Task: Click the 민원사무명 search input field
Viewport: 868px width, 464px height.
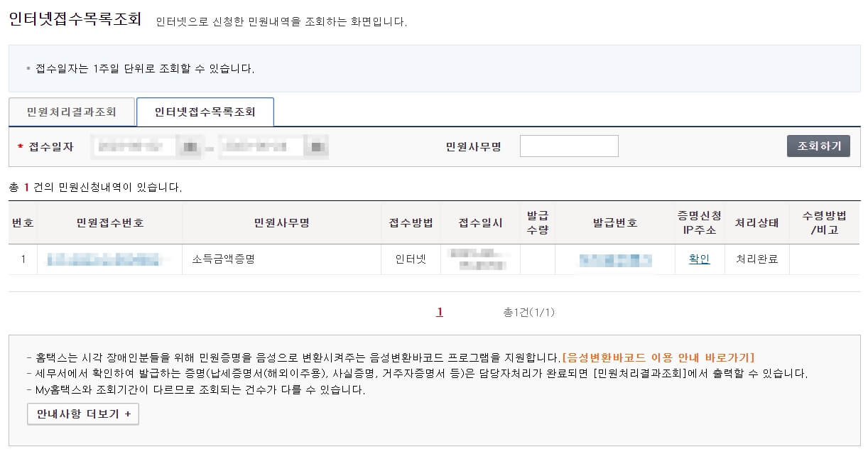Action: tap(568, 146)
